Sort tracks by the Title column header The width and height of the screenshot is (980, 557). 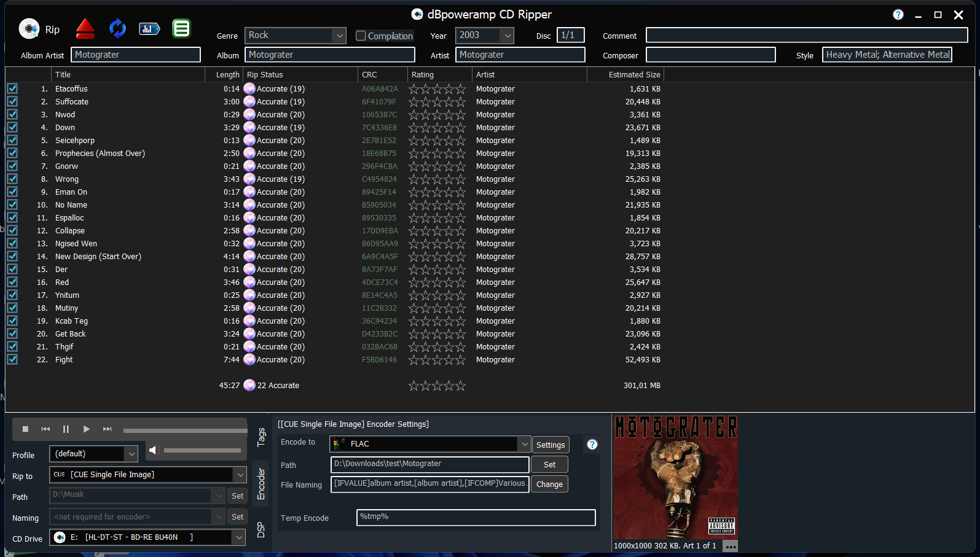128,74
